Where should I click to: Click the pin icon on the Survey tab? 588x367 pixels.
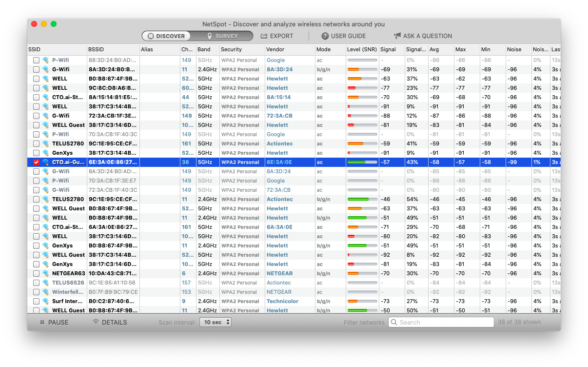(210, 36)
